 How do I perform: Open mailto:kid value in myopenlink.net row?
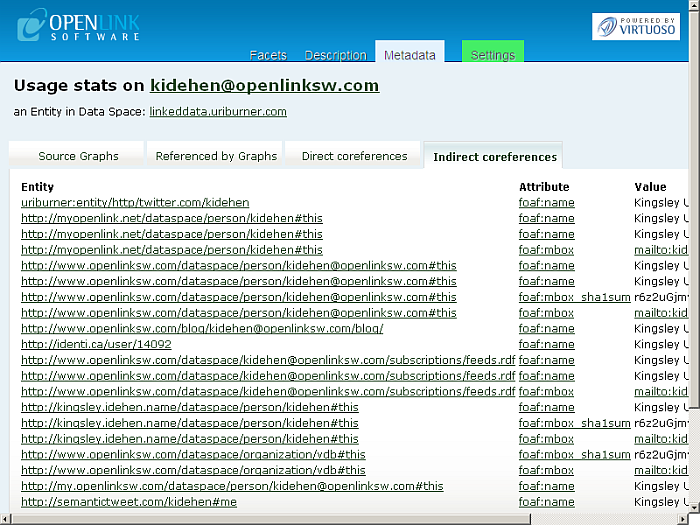661,250
